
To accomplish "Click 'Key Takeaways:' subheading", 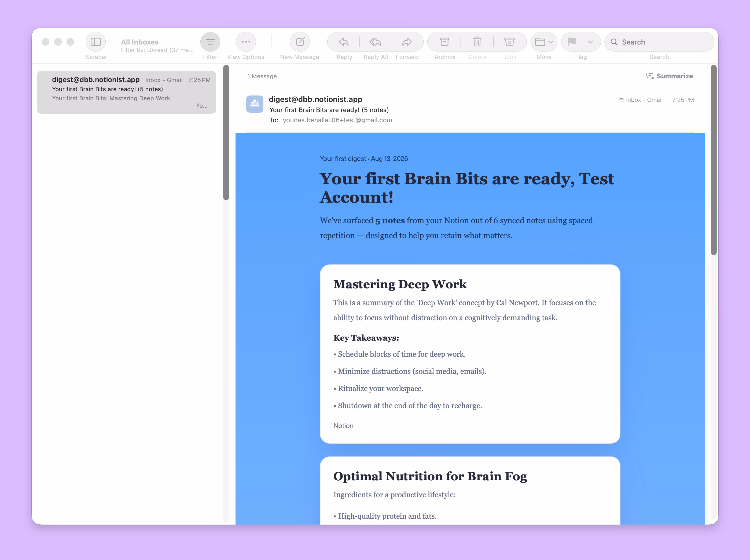I will pos(366,338).
